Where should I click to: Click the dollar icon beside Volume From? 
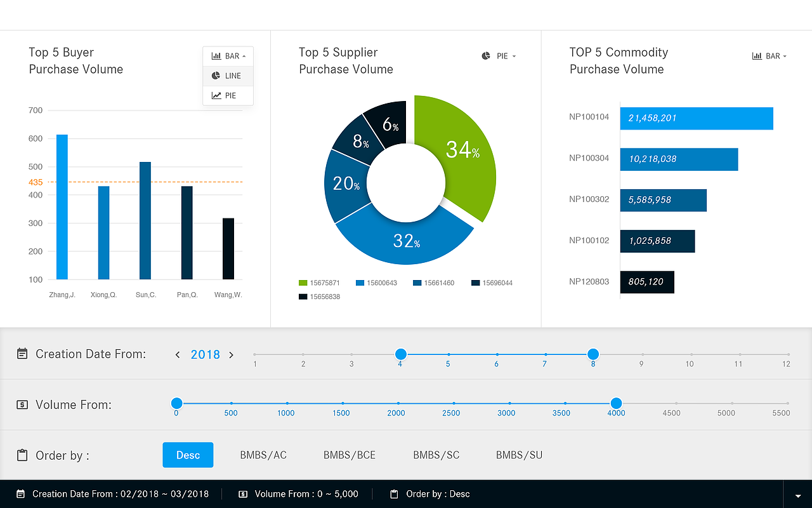22,404
